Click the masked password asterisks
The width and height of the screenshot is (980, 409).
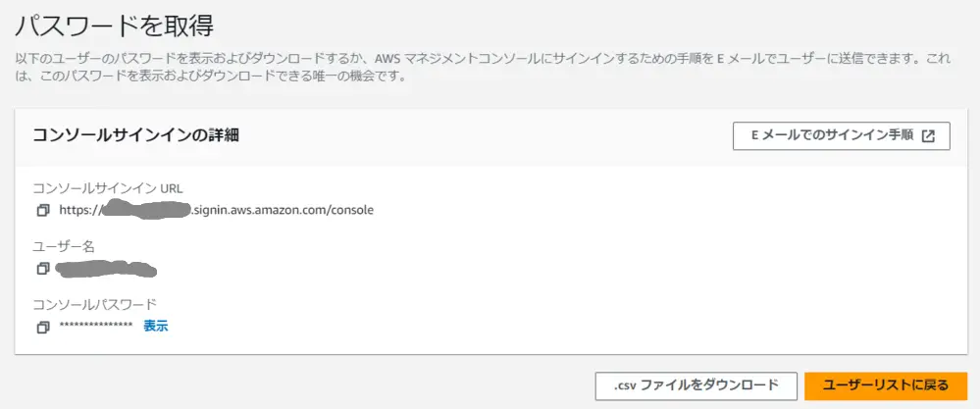95,326
